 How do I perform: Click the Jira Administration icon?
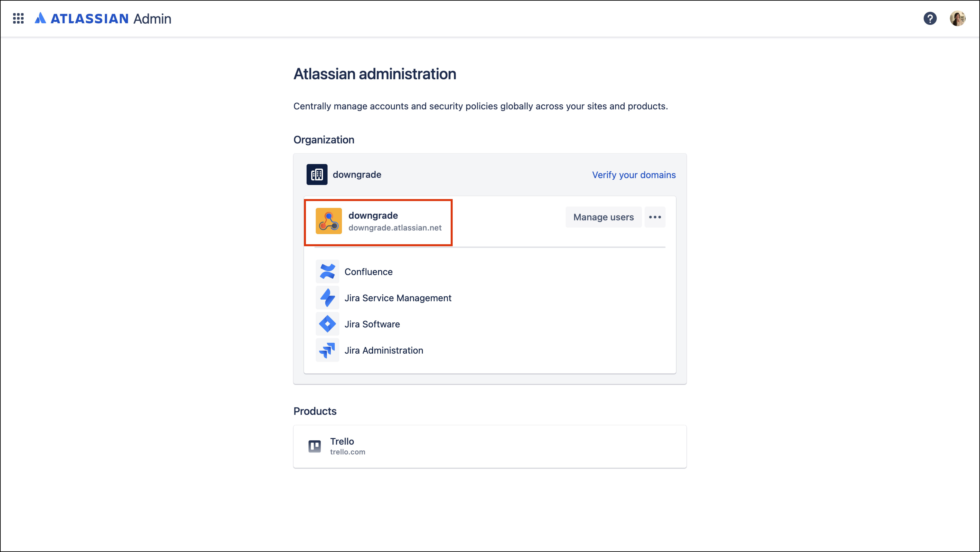(327, 350)
